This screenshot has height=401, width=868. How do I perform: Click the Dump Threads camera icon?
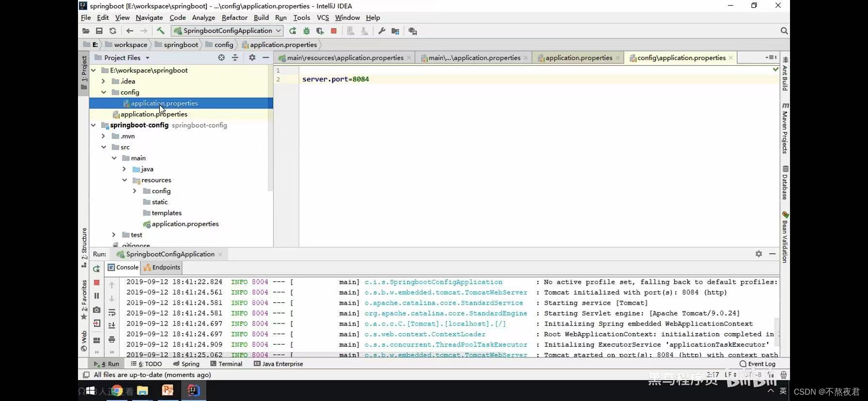click(x=96, y=309)
